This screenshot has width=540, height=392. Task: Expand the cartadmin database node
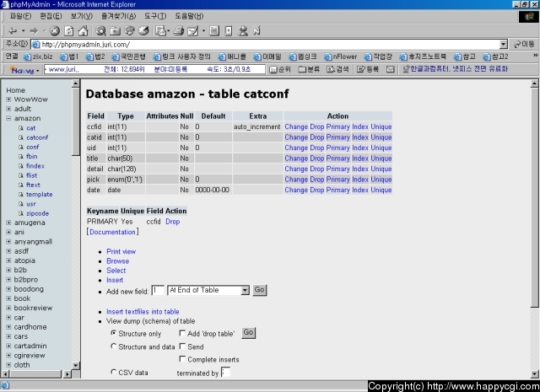[8, 346]
